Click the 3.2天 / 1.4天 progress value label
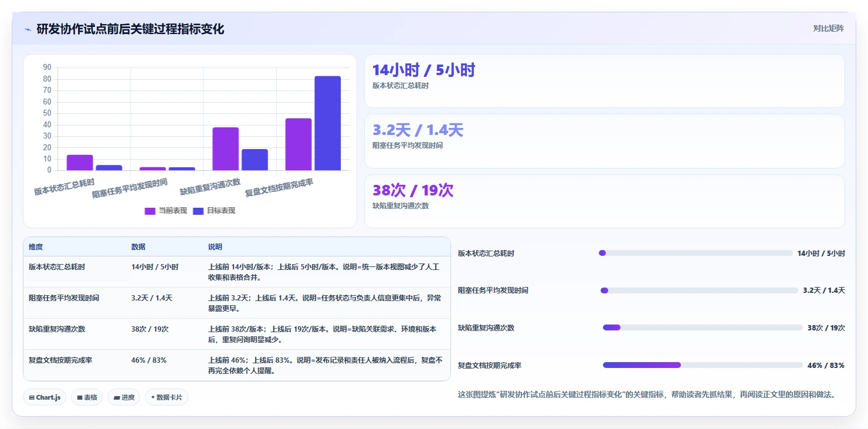The height and width of the screenshot is (429, 868). click(x=824, y=290)
